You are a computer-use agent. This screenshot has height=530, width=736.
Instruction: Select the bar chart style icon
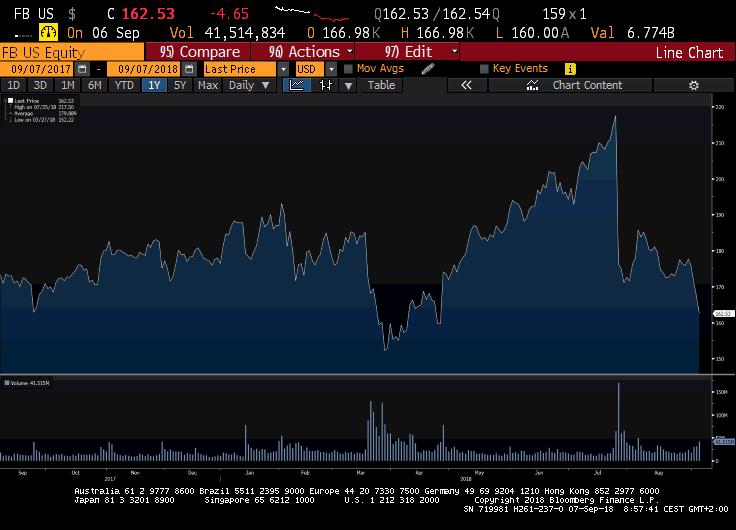pyautogui.click(x=325, y=85)
